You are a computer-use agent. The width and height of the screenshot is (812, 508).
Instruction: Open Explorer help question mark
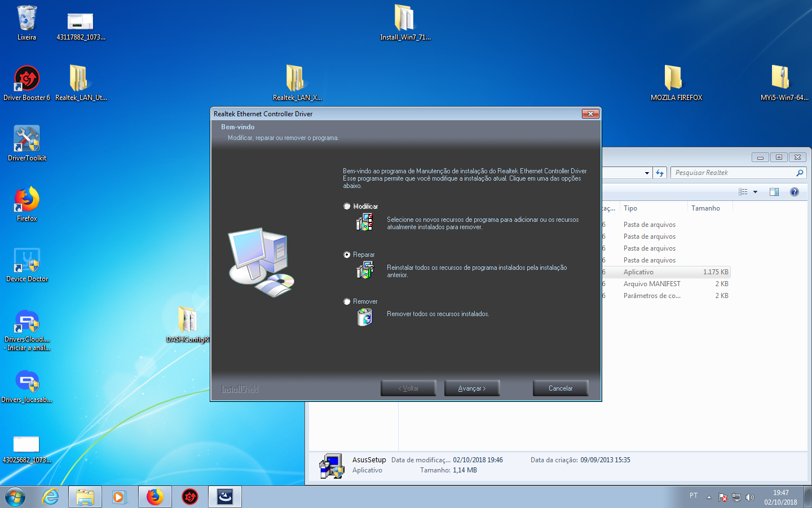point(795,192)
